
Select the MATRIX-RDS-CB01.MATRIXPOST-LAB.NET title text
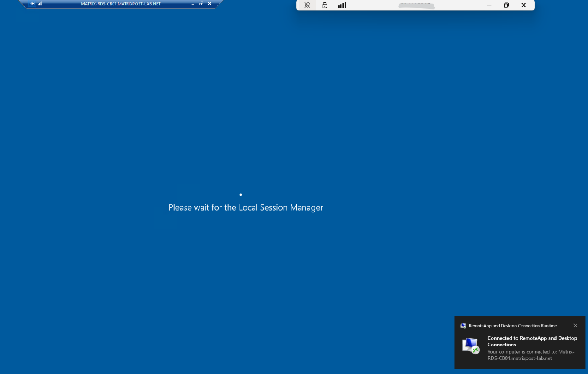coord(120,3)
